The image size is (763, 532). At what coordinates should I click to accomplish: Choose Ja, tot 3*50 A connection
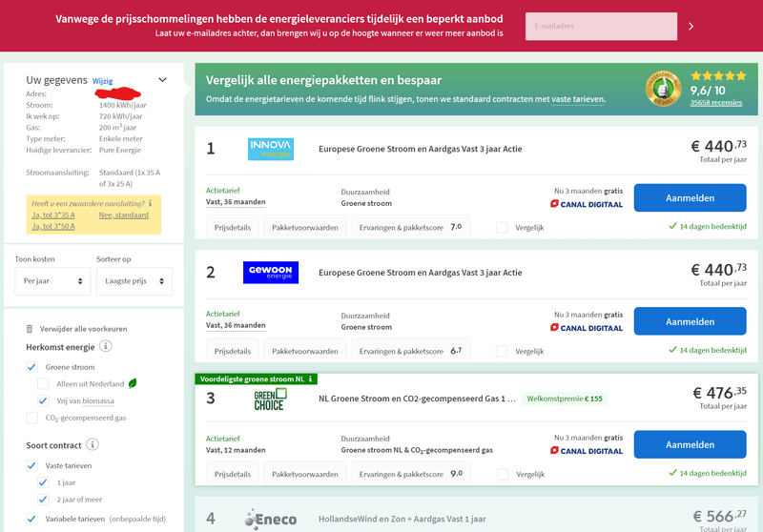click(53, 226)
